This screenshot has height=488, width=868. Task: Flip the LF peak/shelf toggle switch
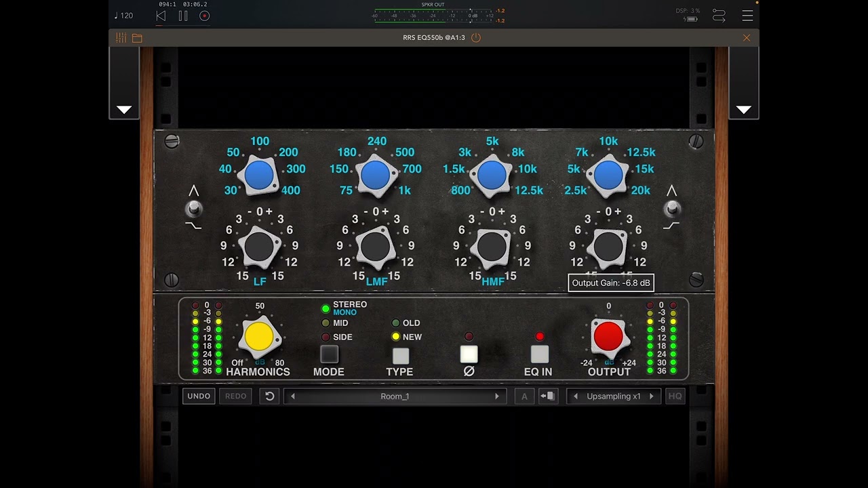(194, 207)
